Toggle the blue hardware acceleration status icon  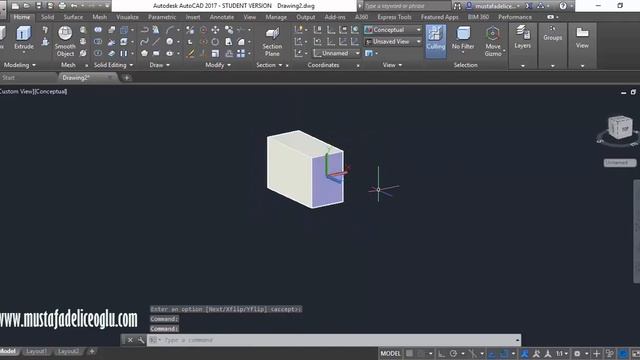623,353
